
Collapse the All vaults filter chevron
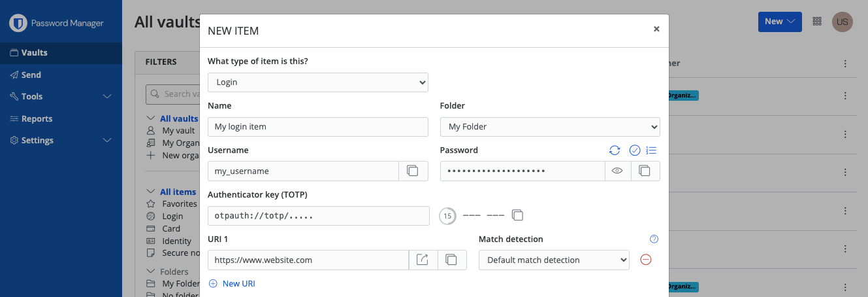[x=150, y=118]
